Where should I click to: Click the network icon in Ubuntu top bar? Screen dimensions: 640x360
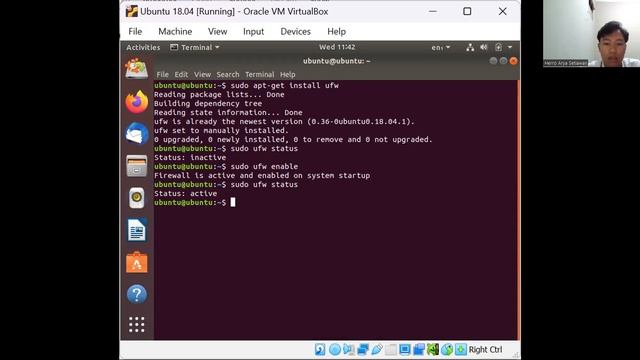tap(470, 47)
